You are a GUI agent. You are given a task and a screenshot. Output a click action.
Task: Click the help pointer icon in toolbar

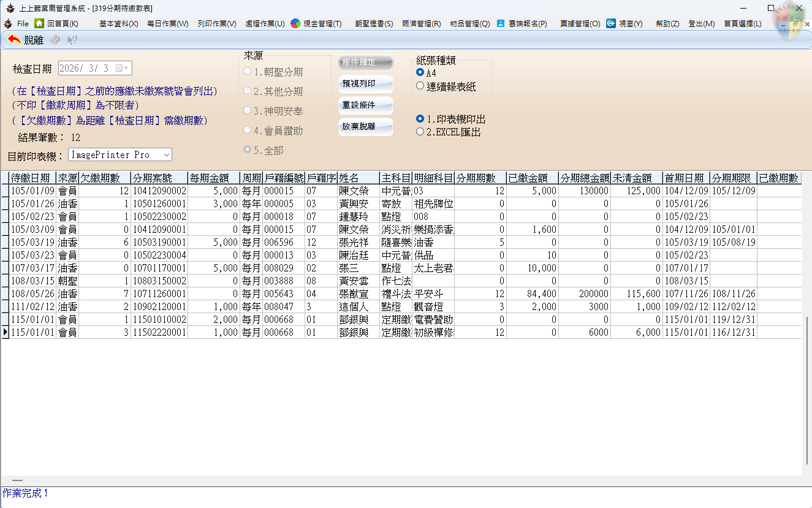click(72, 40)
